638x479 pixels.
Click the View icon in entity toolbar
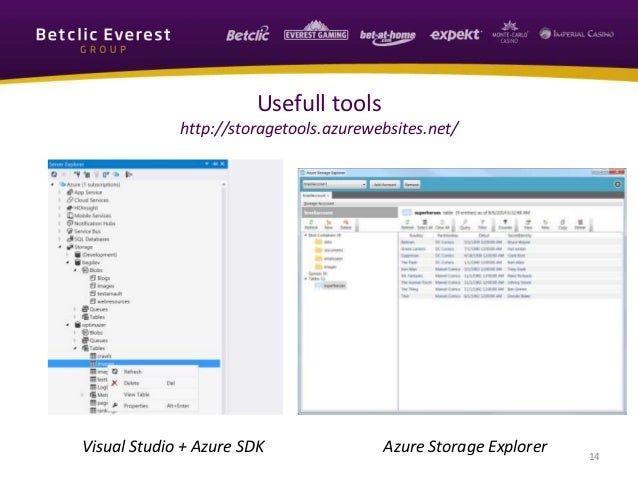(x=528, y=225)
